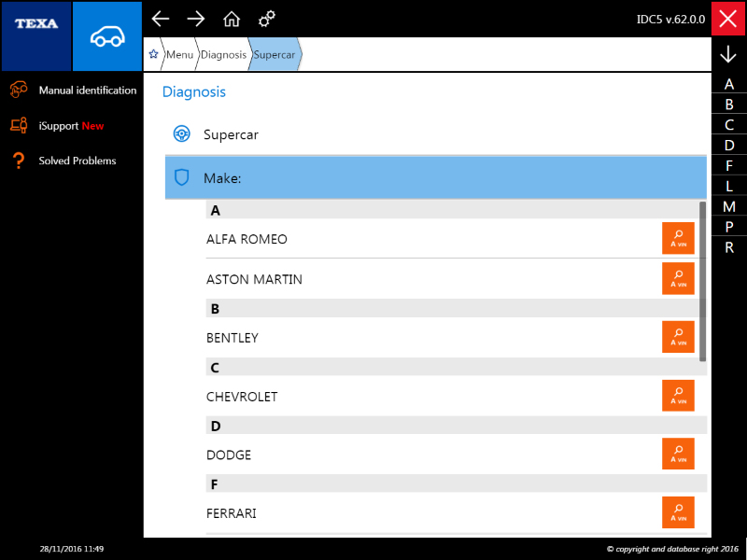Jump to letter B in index
Screen dimensions: 747x560
[729, 105]
